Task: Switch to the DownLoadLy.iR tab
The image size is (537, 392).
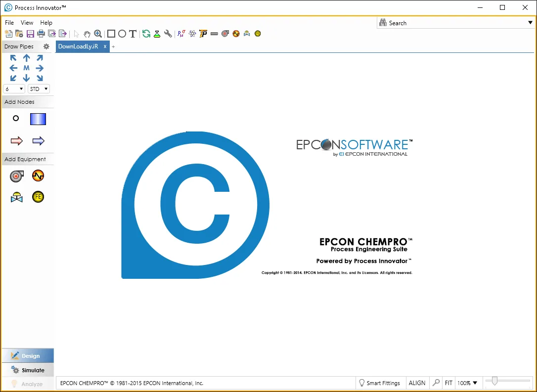Action: pos(78,46)
